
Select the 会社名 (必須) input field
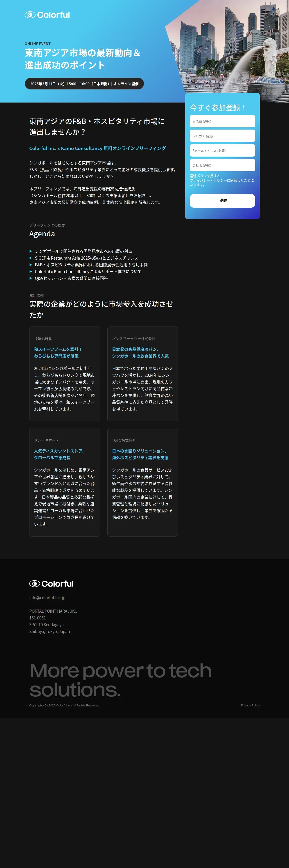click(x=222, y=165)
